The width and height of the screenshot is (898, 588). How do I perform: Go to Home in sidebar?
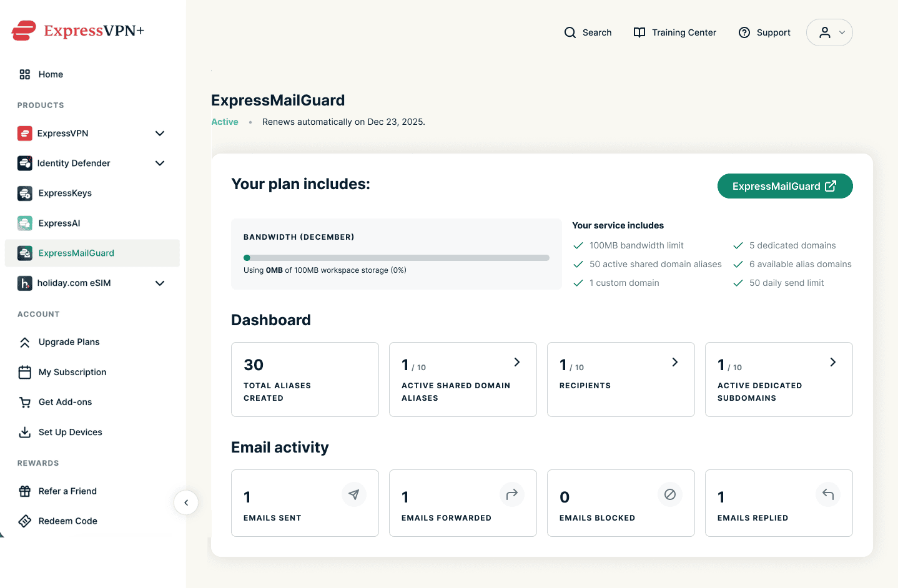point(92,74)
